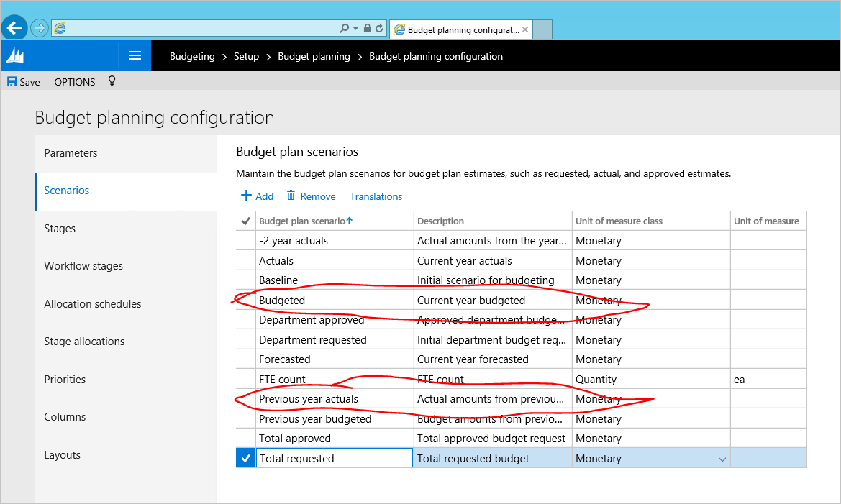Image resolution: width=841 pixels, height=504 pixels.
Task: Go to Budgeting in the breadcrumb
Action: (x=192, y=56)
